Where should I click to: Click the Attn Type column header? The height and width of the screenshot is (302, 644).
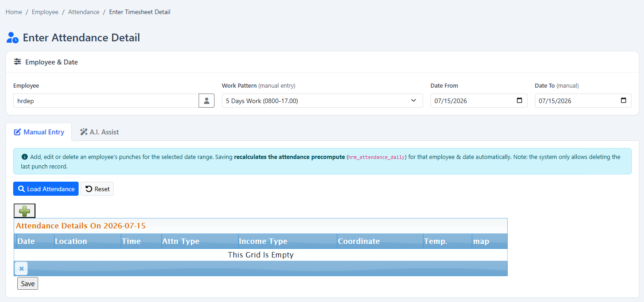coord(200,241)
